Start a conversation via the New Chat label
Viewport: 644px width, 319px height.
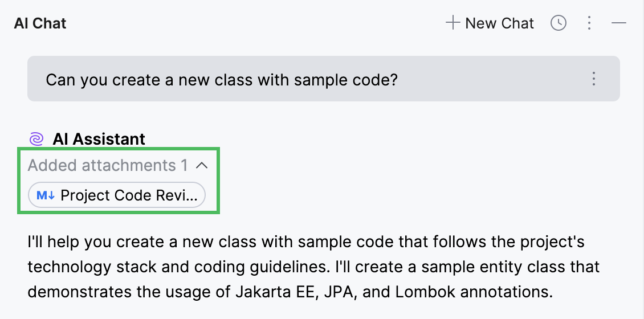499,23
